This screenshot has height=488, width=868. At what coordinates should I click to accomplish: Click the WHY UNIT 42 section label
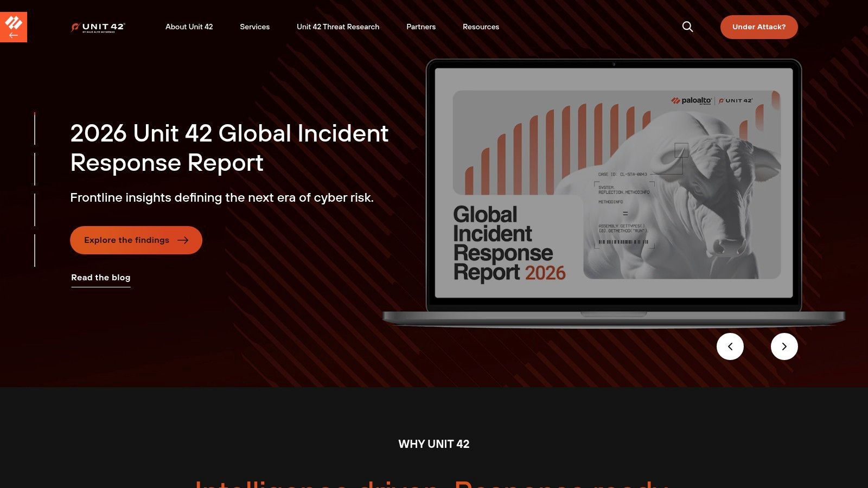tap(434, 444)
